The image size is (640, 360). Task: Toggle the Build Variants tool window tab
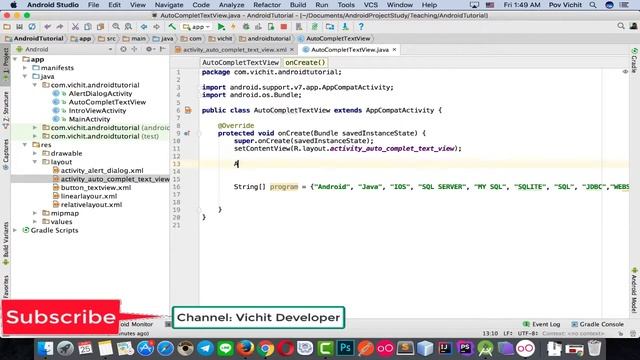tap(6, 244)
